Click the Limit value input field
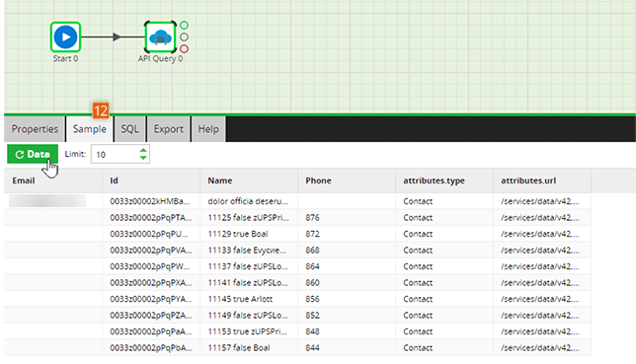 pyautogui.click(x=115, y=154)
